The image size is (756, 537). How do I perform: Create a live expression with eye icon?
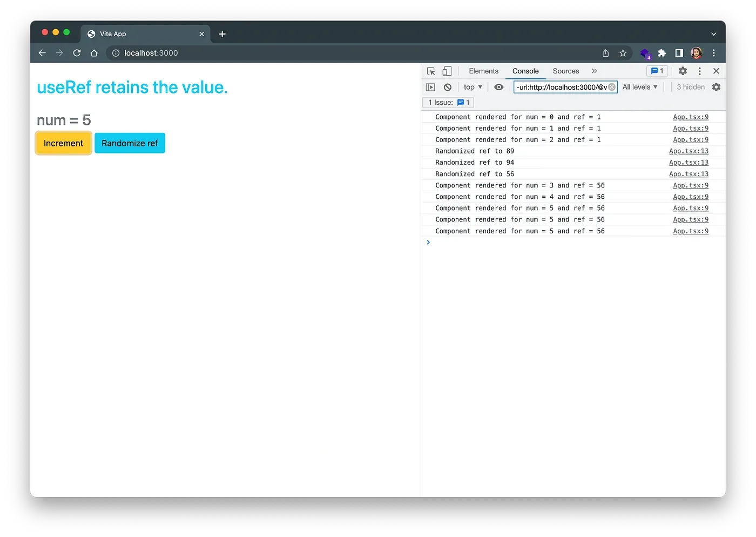coord(499,87)
